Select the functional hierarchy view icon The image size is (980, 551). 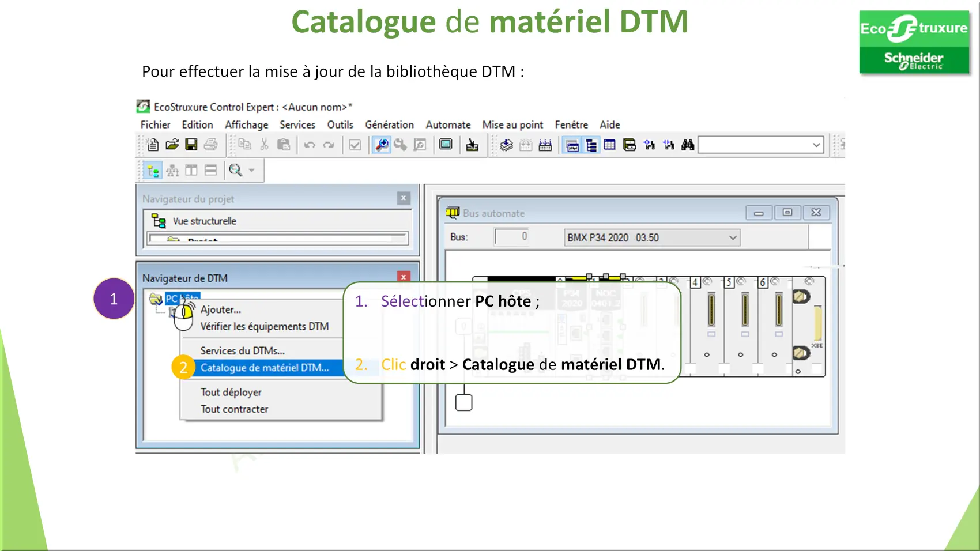pyautogui.click(x=172, y=171)
